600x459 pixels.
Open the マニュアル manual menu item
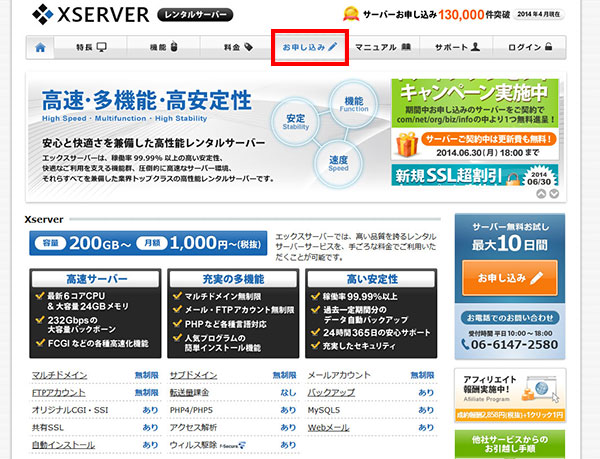[x=383, y=47]
